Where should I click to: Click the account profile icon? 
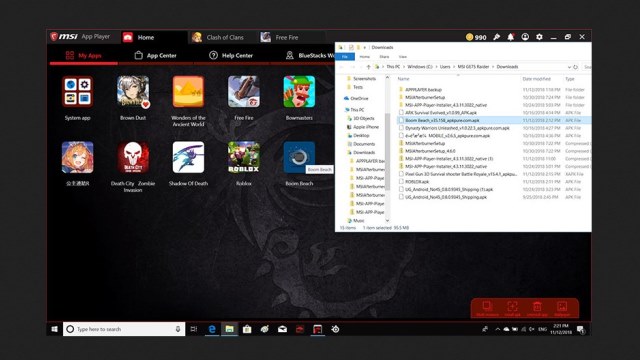(x=525, y=37)
